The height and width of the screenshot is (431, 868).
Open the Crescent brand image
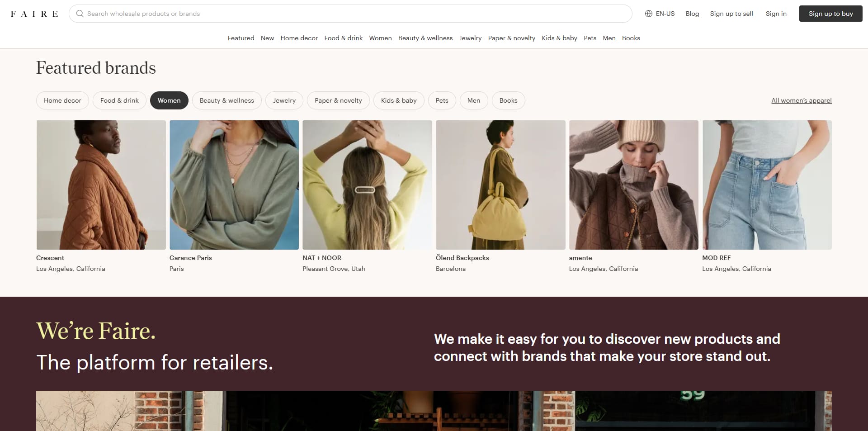(x=101, y=185)
